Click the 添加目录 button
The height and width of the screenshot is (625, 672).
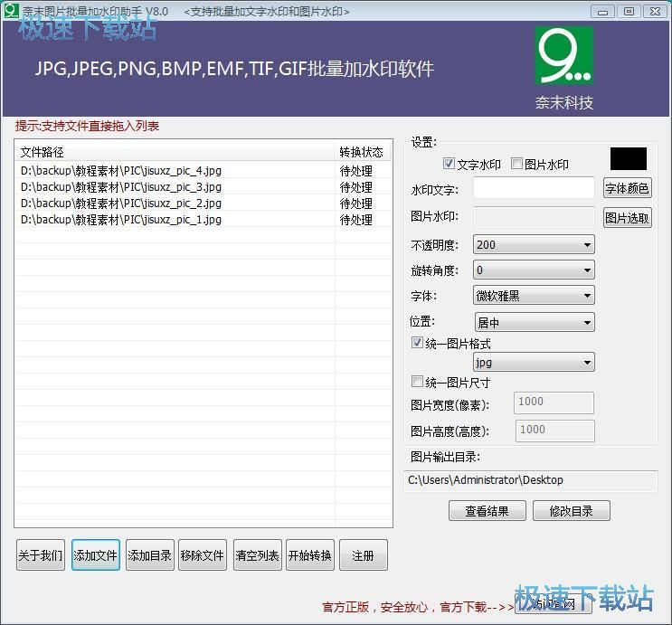[x=150, y=555]
